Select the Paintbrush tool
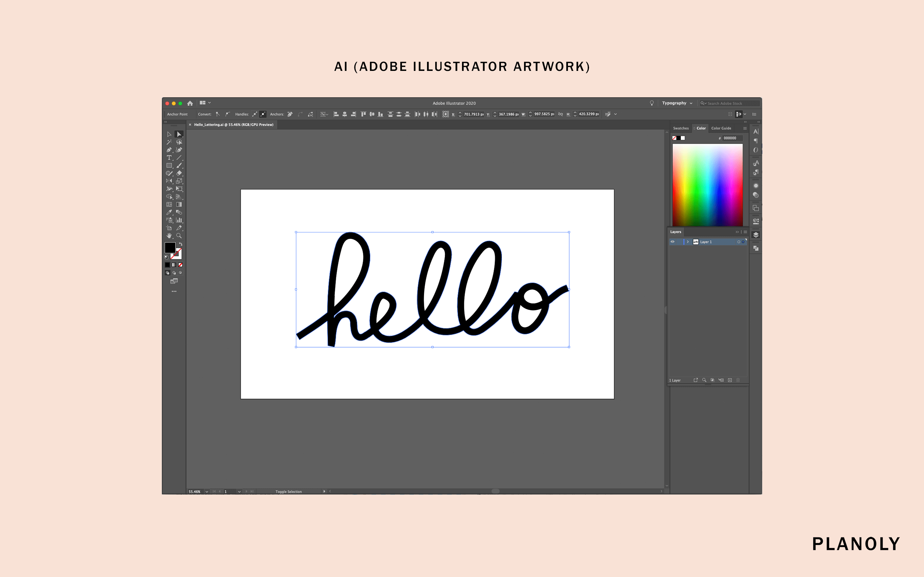The height and width of the screenshot is (577, 924). (179, 165)
